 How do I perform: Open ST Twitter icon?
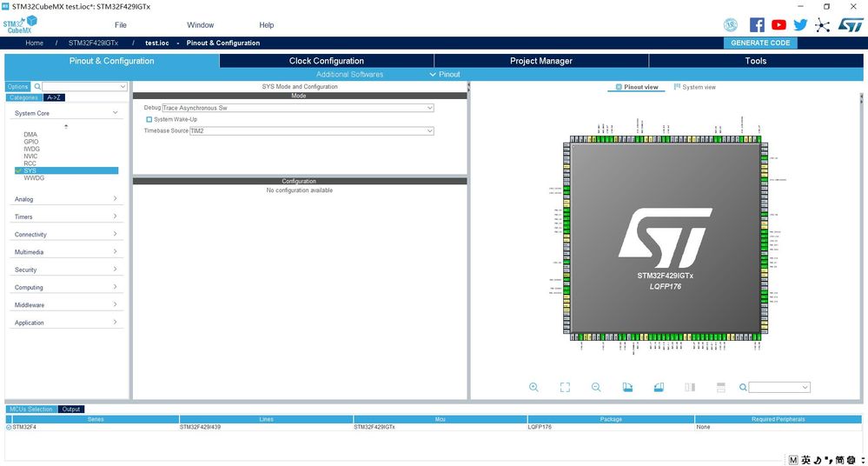click(800, 25)
